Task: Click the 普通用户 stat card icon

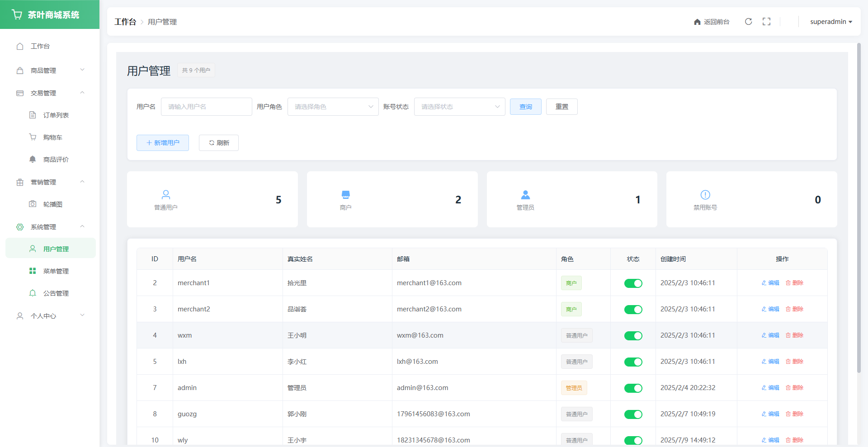Action: pyautogui.click(x=166, y=195)
